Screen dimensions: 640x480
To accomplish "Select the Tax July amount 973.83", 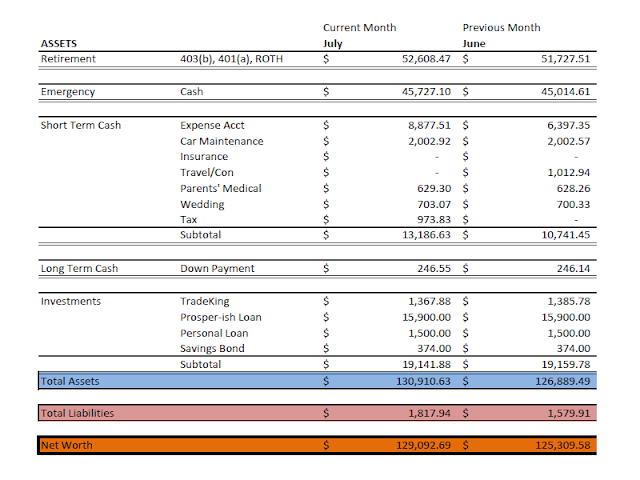I will pyautogui.click(x=434, y=220).
